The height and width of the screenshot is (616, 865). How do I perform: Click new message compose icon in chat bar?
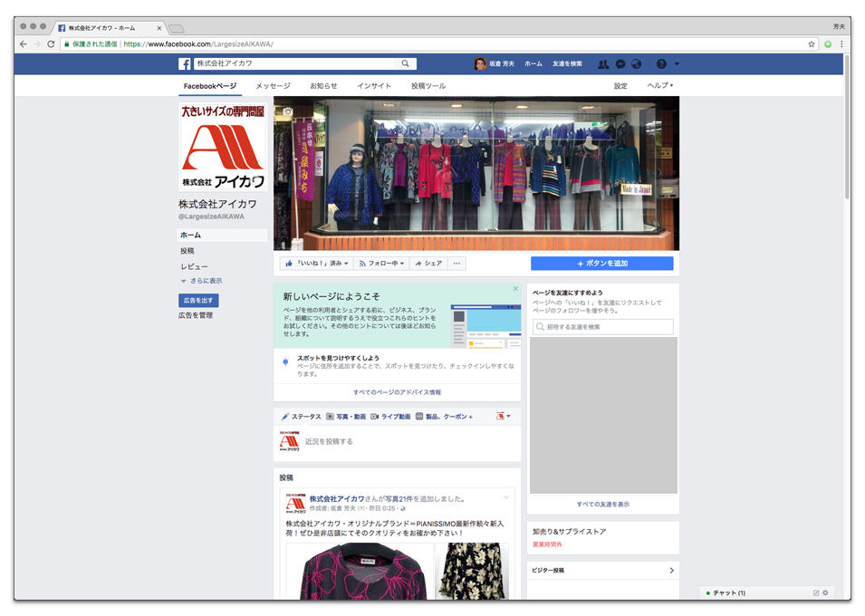point(816,592)
